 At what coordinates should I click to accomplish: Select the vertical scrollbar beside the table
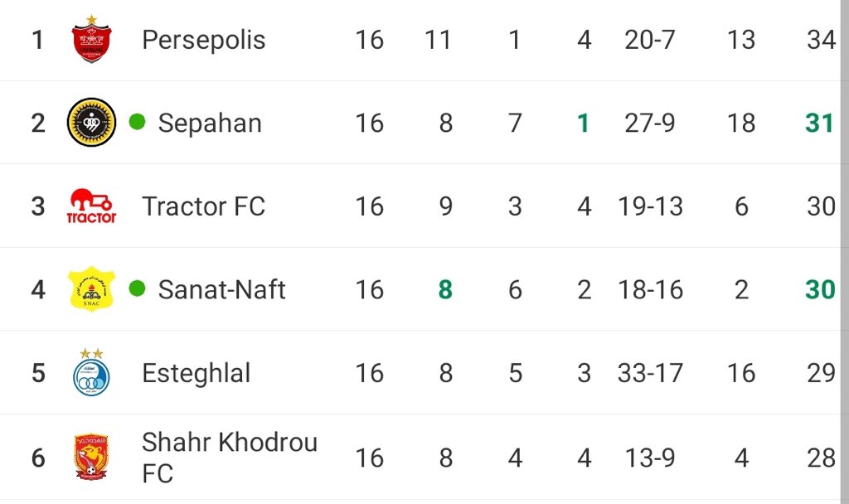click(x=845, y=252)
